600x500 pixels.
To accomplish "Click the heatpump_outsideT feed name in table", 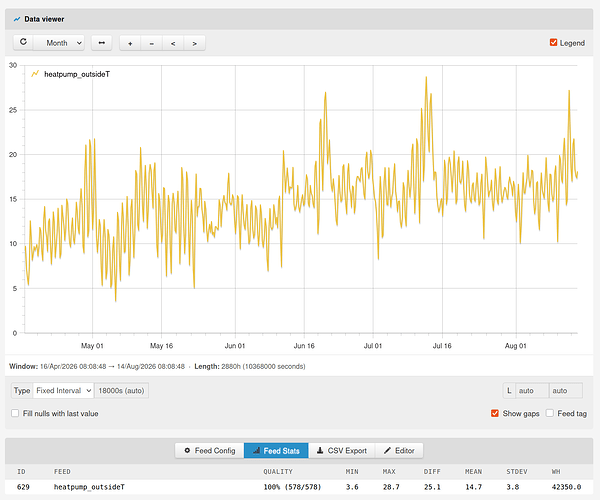I will click(89, 487).
